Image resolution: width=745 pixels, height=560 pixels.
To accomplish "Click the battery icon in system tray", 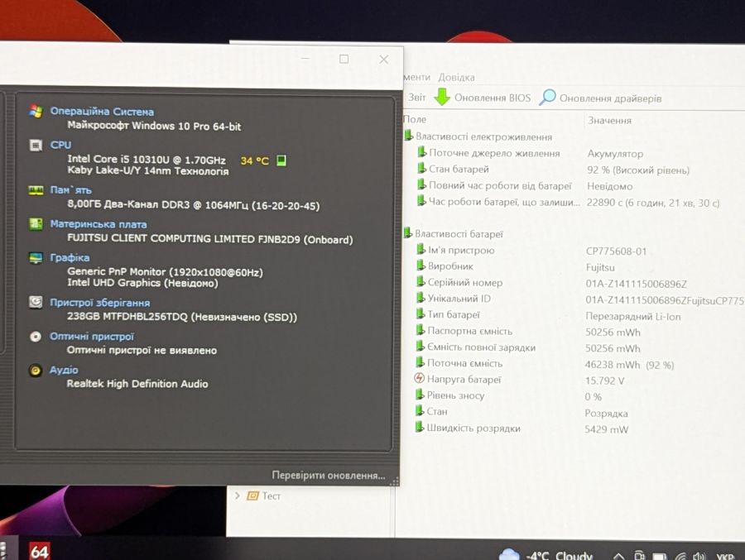I will 659,556.
